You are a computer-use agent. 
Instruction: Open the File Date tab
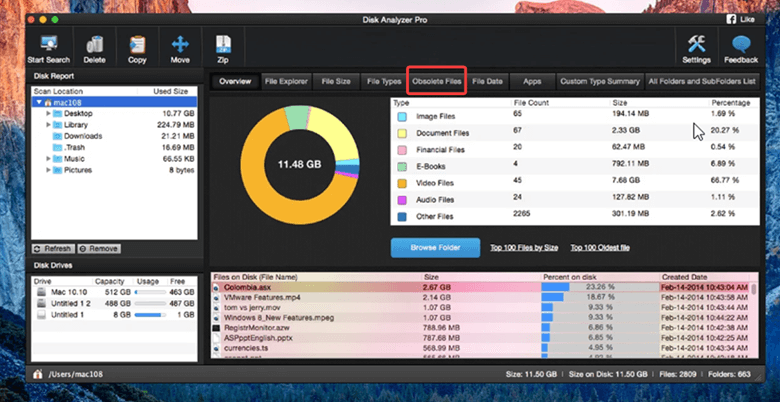487,82
